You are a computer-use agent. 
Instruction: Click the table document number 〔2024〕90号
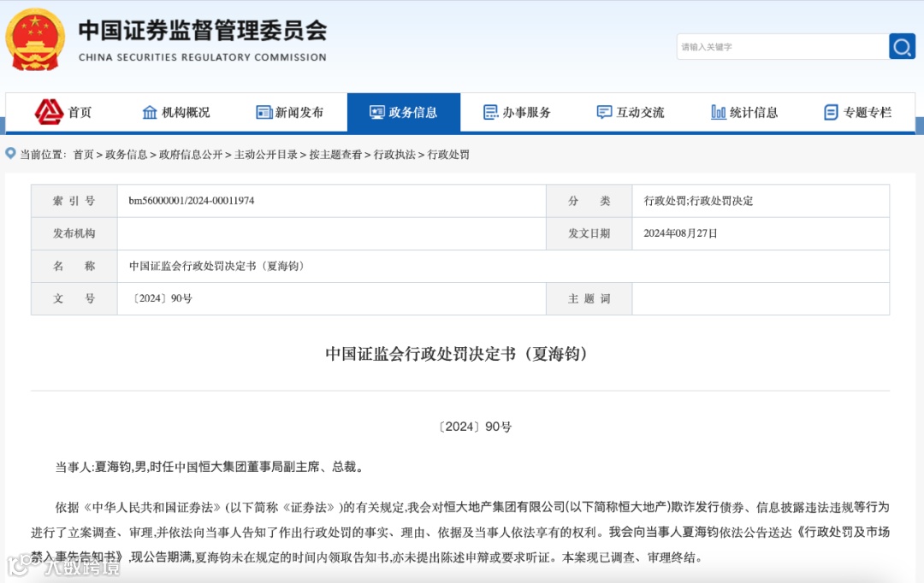(x=162, y=298)
